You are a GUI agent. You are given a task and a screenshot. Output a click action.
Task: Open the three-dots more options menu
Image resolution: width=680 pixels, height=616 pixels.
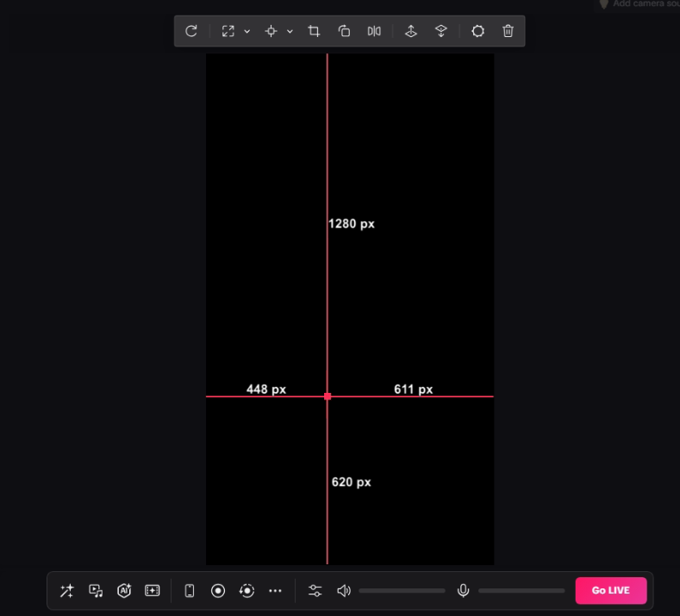276,590
